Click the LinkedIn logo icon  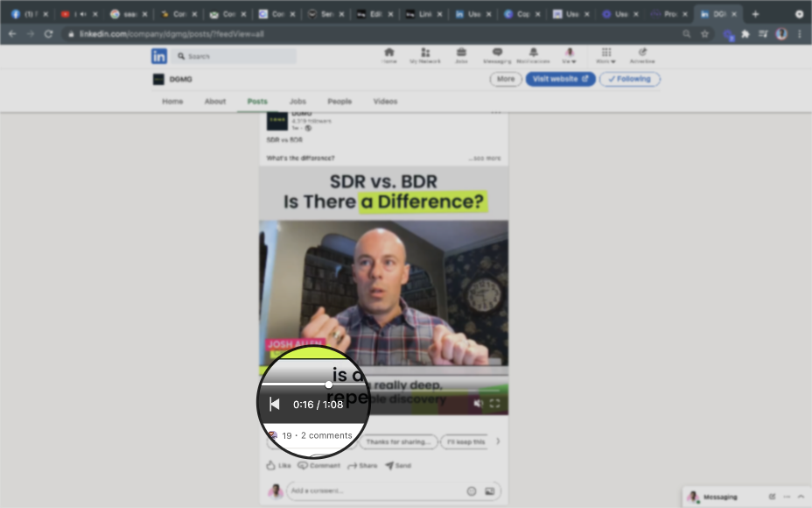point(158,56)
